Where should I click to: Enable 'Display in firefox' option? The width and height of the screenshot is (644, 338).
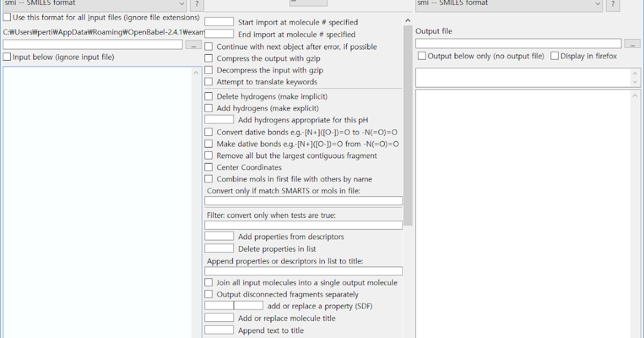[x=555, y=56]
